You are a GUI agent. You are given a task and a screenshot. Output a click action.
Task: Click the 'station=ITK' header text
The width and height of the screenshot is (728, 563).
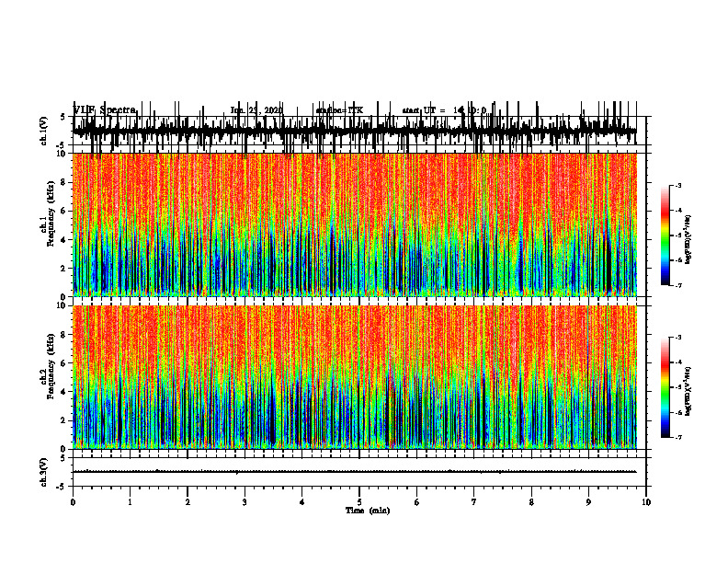click(339, 110)
